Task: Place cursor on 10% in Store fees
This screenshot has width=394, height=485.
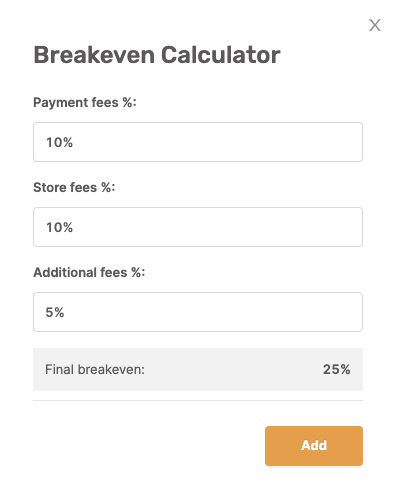Action: [59, 227]
